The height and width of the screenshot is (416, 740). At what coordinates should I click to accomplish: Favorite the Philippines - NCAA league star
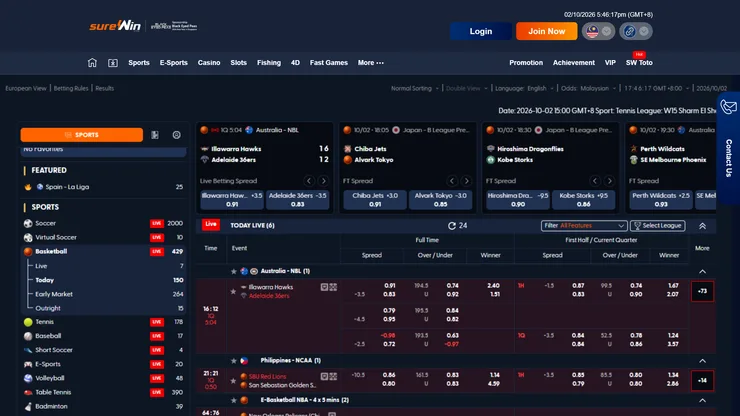[234, 361]
